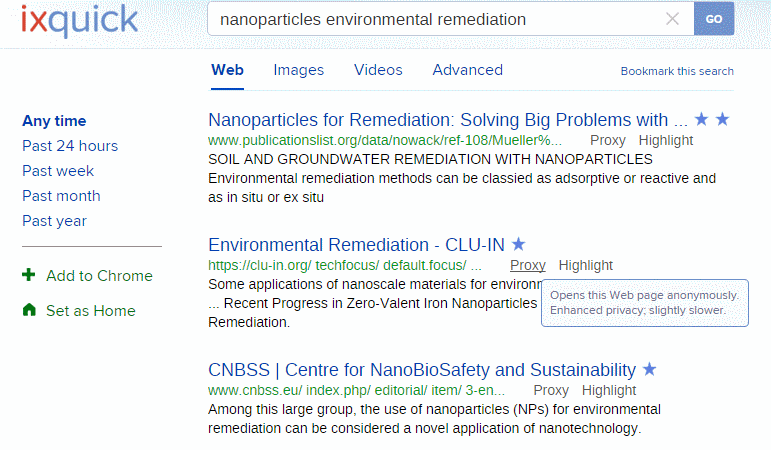
Task: Click the home icon beside Set as Home
Action: pyautogui.click(x=29, y=310)
